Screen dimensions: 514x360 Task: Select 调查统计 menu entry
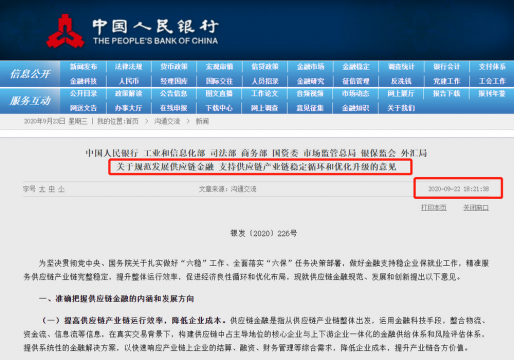[x=401, y=67]
